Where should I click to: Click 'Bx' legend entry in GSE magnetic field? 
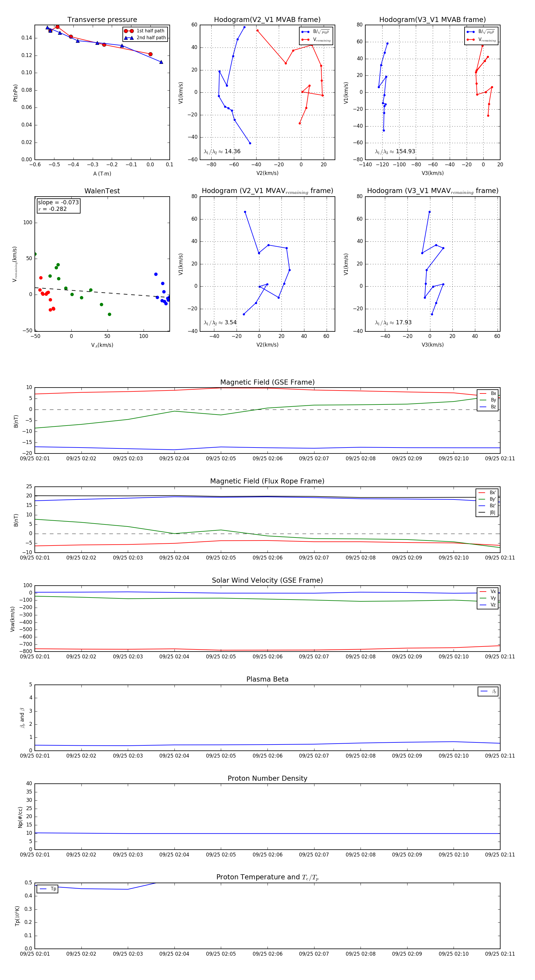pyautogui.click(x=488, y=393)
